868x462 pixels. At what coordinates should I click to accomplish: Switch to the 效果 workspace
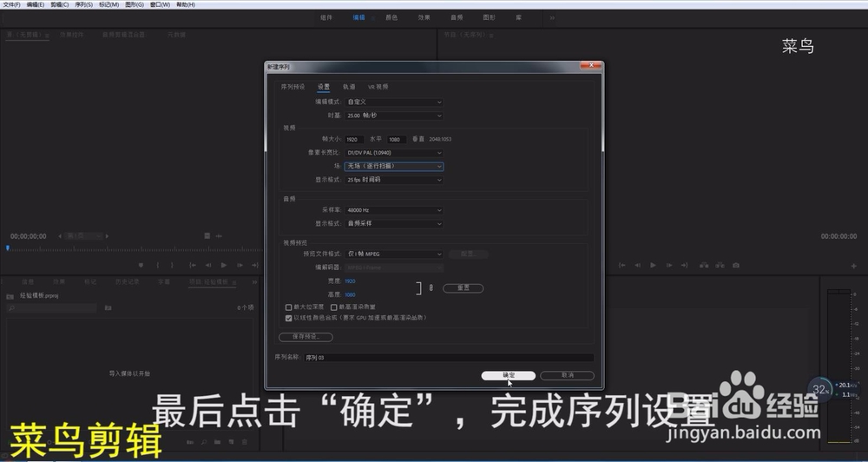pos(424,17)
